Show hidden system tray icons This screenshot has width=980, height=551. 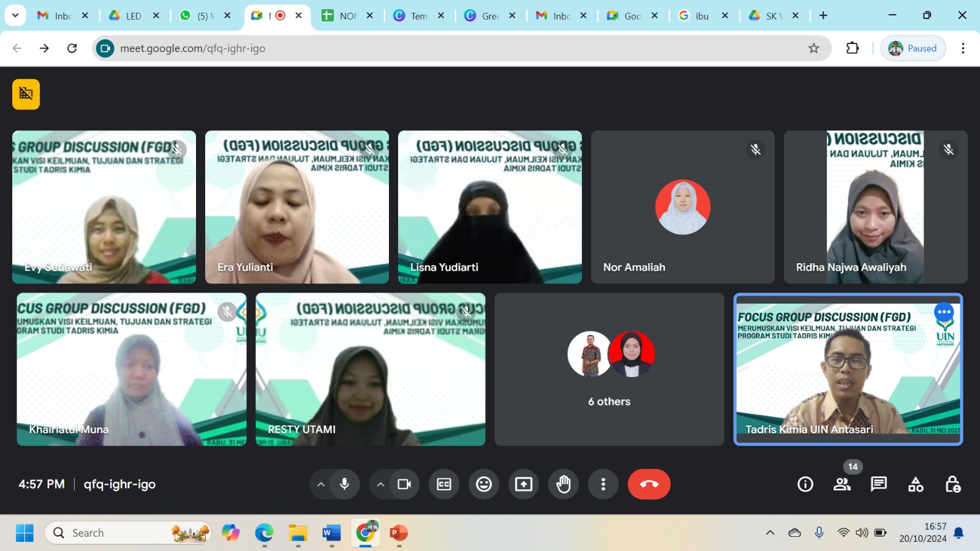pos(770,533)
